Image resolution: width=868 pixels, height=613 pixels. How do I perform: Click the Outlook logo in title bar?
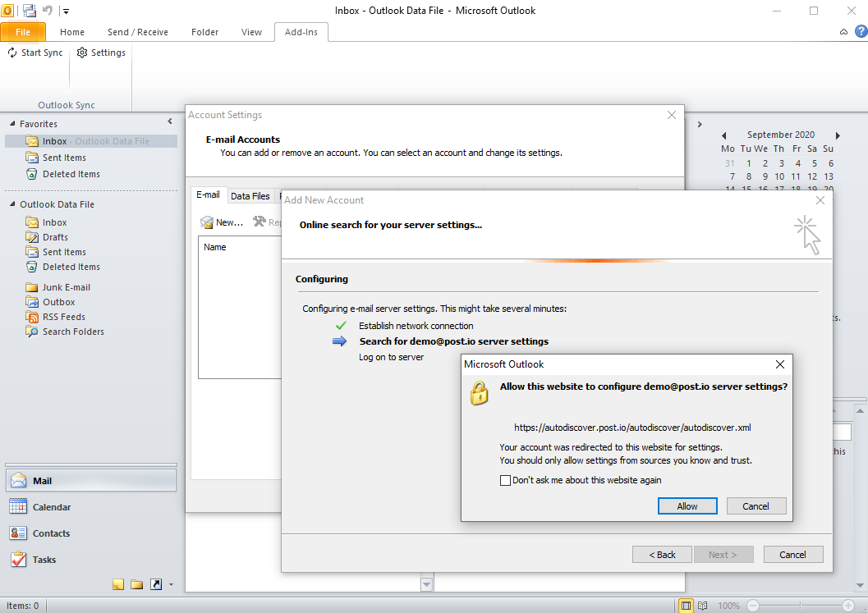coord(7,10)
